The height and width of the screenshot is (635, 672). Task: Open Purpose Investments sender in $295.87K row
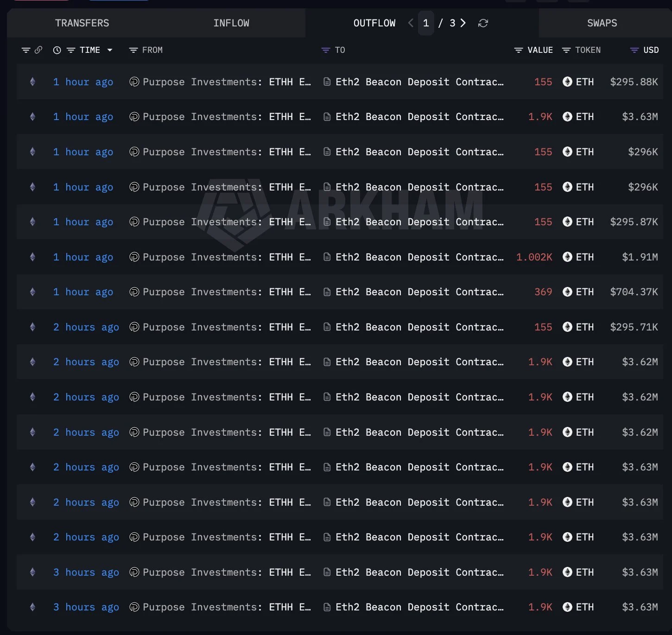(227, 222)
